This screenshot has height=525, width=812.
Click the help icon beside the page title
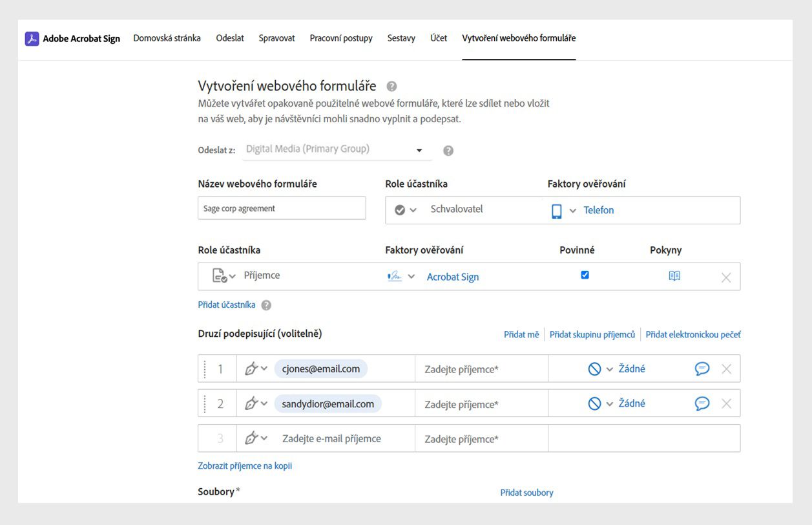(391, 86)
